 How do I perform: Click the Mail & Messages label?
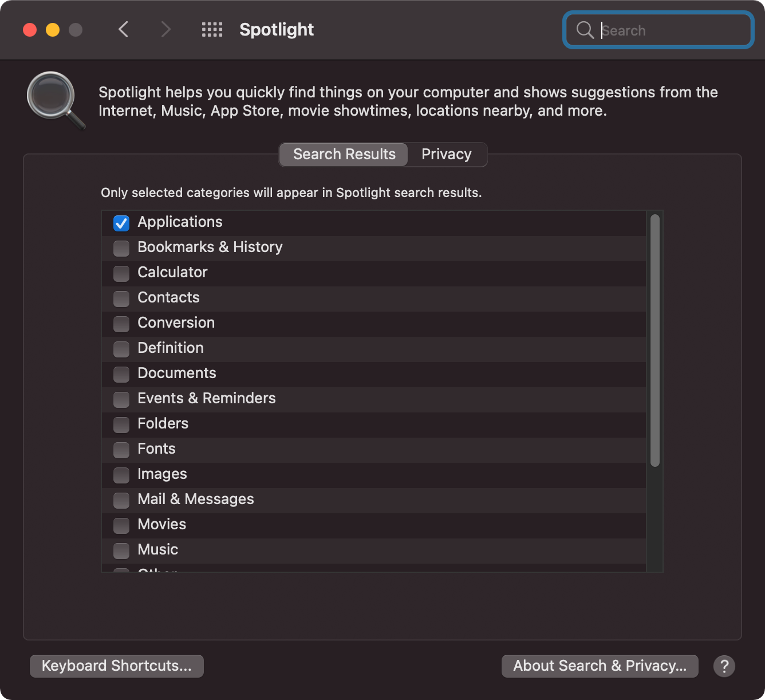196,500
